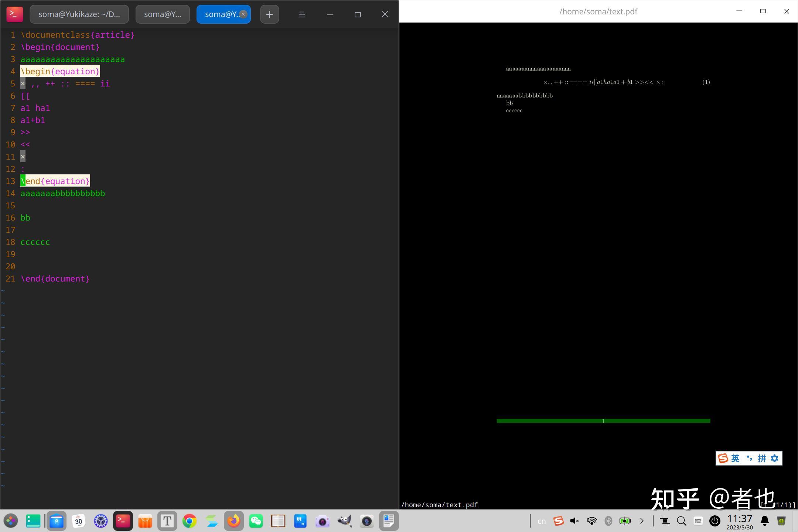
Task: Open the launcher icon in the dock
Action: 11,521
